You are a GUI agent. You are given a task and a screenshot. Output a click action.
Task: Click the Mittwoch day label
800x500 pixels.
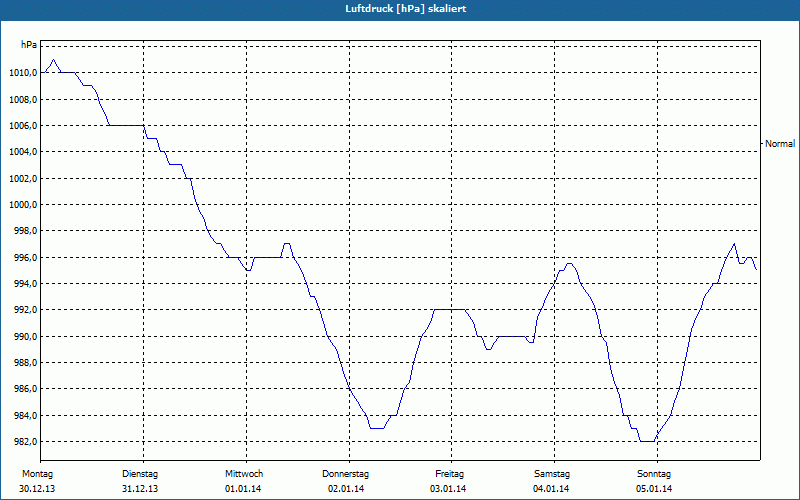click(x=244, y=474)
